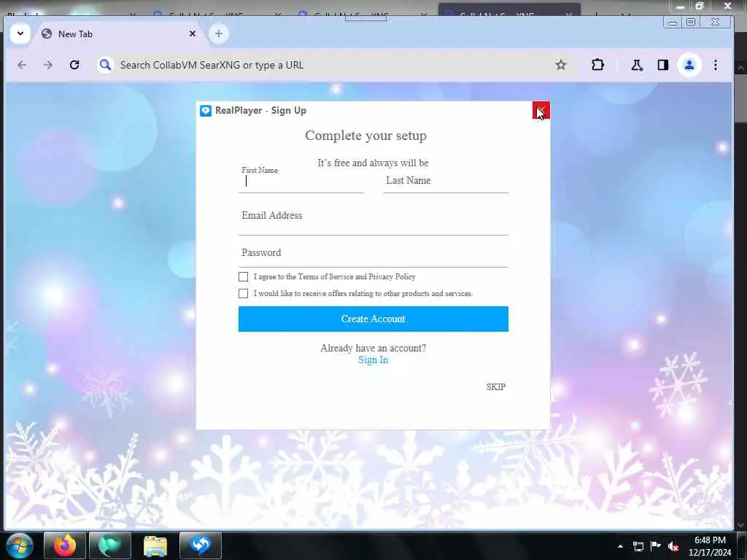
Task: Click the Create Account button
Action: coord(373,319)
